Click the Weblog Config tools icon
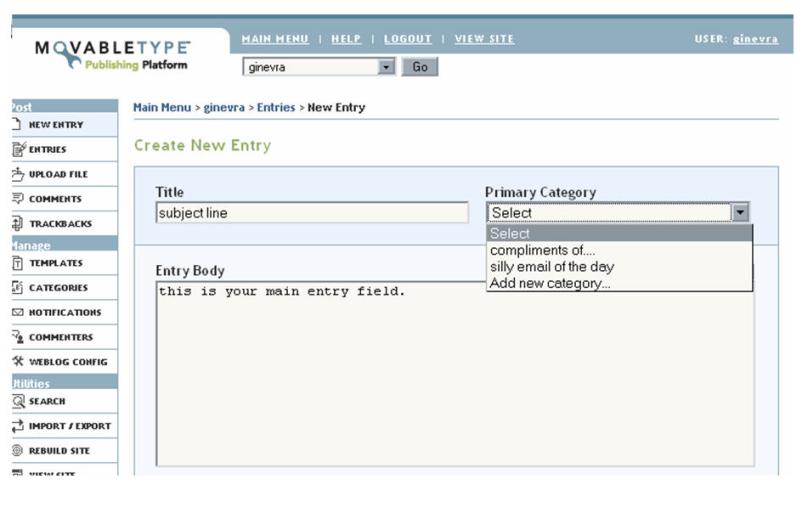802x524 pixels. pos(18,361)
